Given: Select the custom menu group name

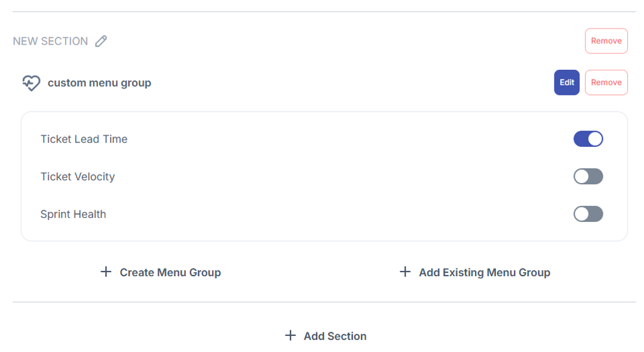Looking at the screenshot, I should coord(99,83).
